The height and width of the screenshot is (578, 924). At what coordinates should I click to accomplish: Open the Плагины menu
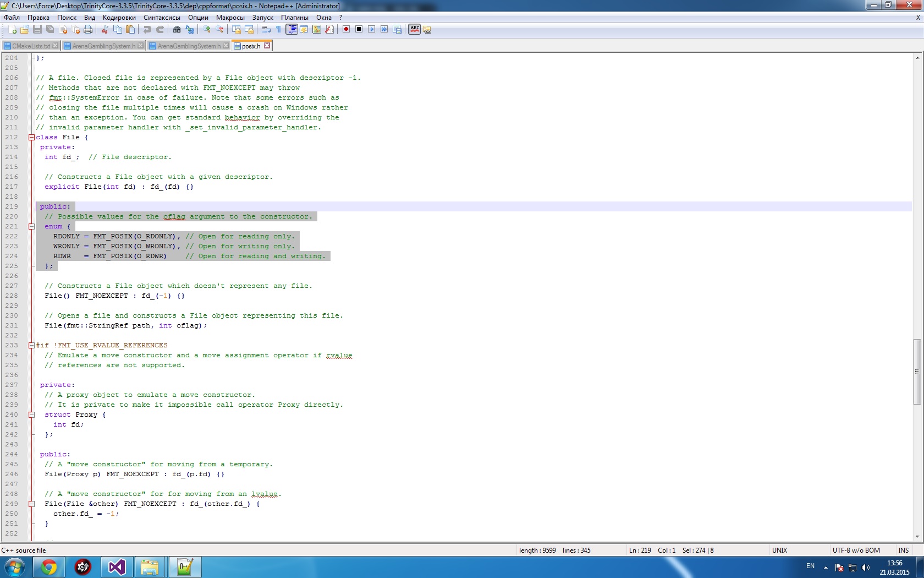(x=295, y=18)
